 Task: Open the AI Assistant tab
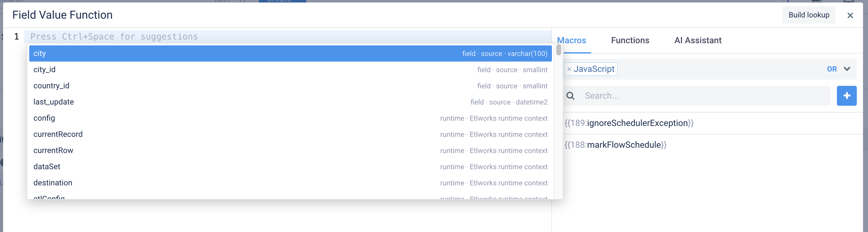point(698,40)
